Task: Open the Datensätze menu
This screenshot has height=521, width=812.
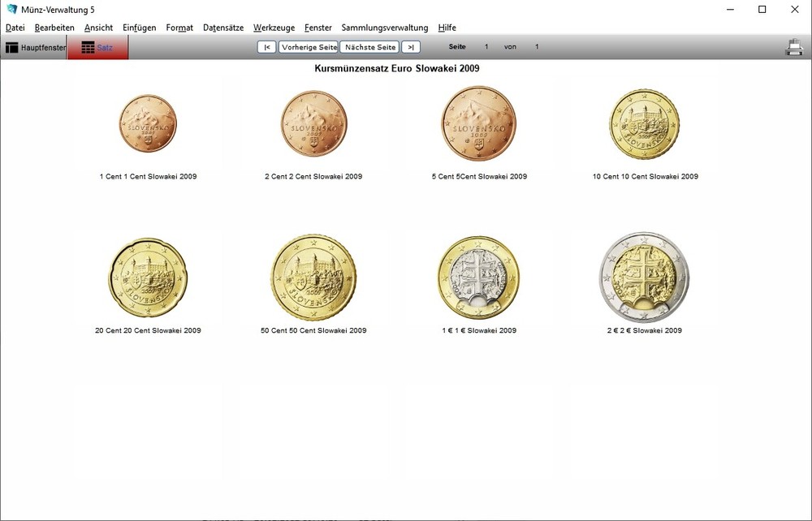Action: pyautogui.click(x=222, y=27)
